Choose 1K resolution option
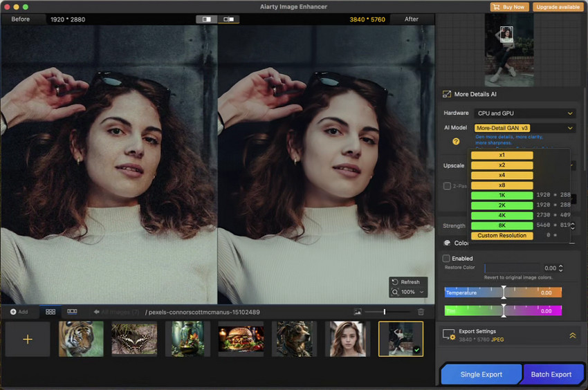 tap(502, 196)
